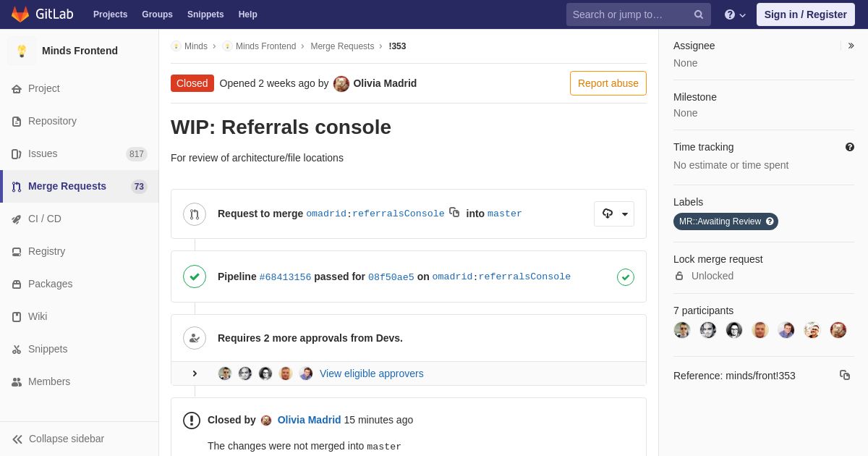Click the closed exclamation status icon
This screenshot has height=456, width=868.
192,421
